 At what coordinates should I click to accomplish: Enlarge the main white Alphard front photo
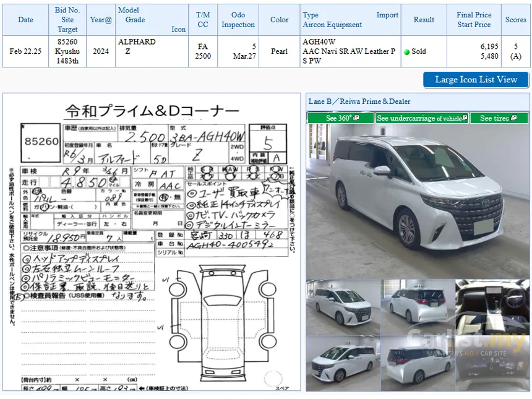pos(418,201)
